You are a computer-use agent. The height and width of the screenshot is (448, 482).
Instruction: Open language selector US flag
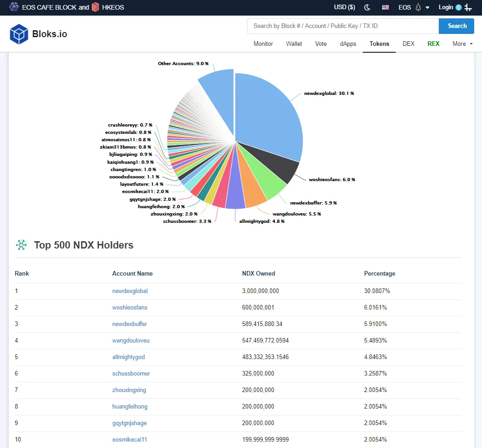click(385, 7)
